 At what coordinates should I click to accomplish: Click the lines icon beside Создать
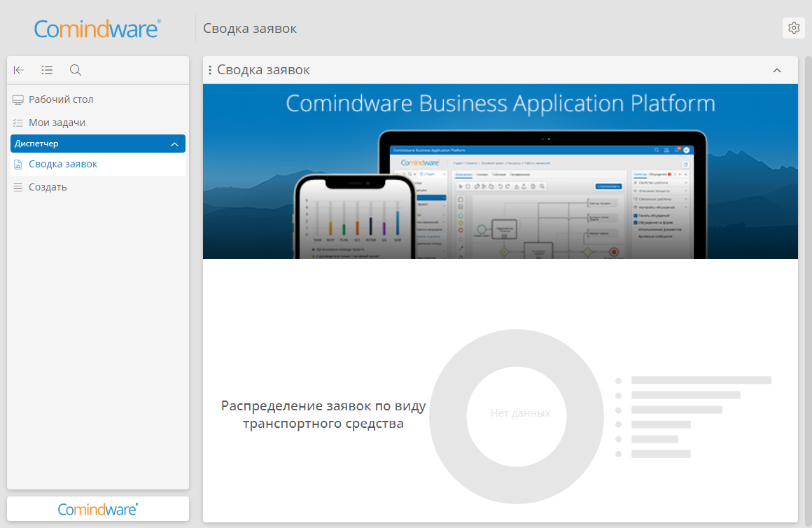[x=18, y=188]
